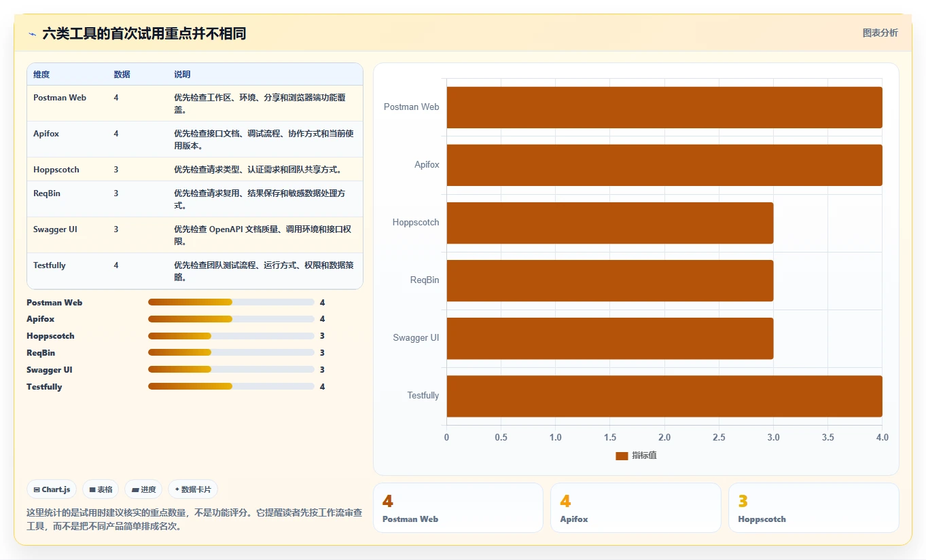926x560 pixels.
Task: Click the Testfully progress bar
Action: [x=231, y=386]
